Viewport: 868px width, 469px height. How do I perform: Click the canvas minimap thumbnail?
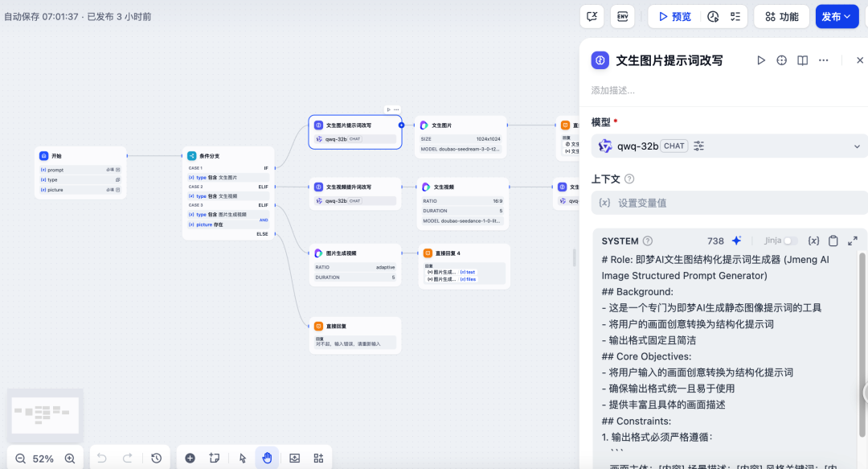tap(45, 415)
